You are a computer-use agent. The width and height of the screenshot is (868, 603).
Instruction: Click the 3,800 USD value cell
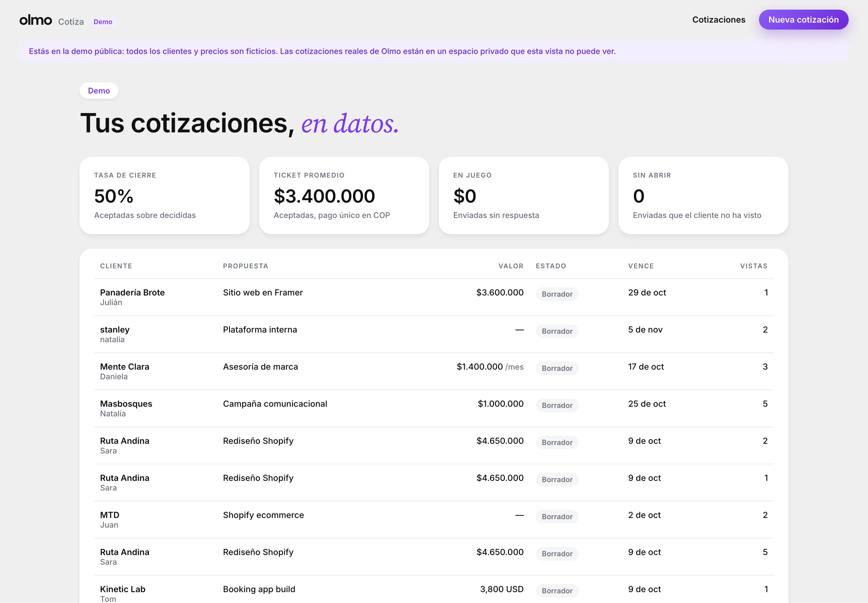point(502,589)
